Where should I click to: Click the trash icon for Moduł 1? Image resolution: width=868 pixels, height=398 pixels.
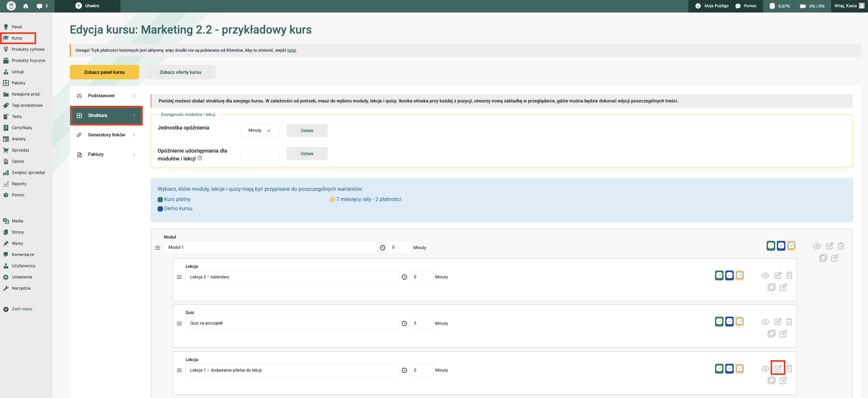click(841, 246)
